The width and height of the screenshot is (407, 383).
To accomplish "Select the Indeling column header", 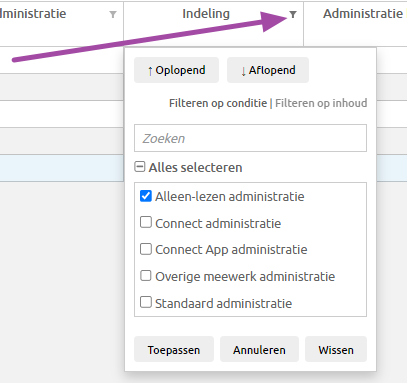I will click(206, 14).
